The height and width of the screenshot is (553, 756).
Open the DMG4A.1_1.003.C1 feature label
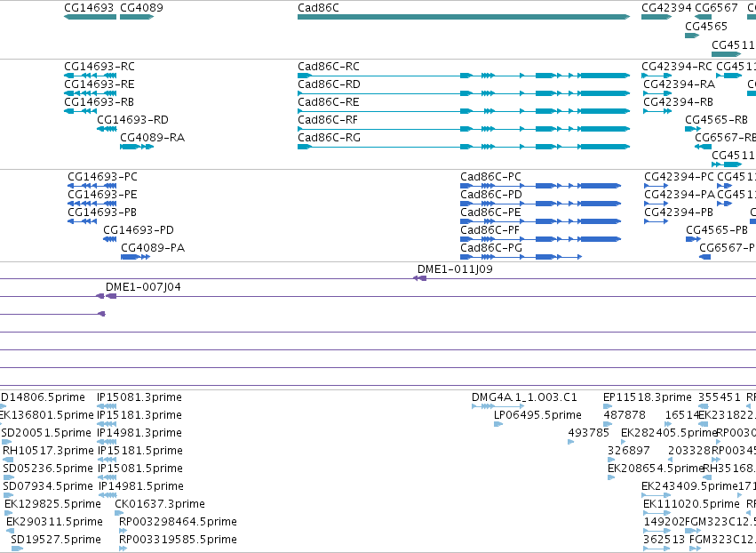[x=524, y=397]
